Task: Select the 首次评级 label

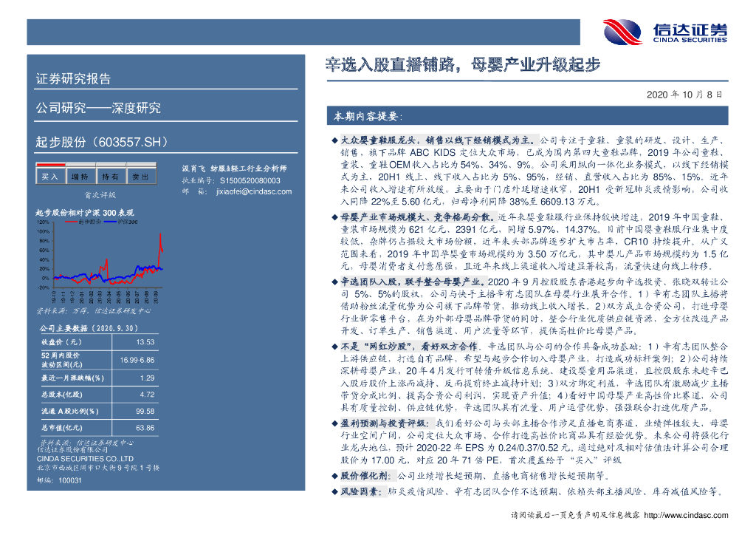Action: (100, 195)
